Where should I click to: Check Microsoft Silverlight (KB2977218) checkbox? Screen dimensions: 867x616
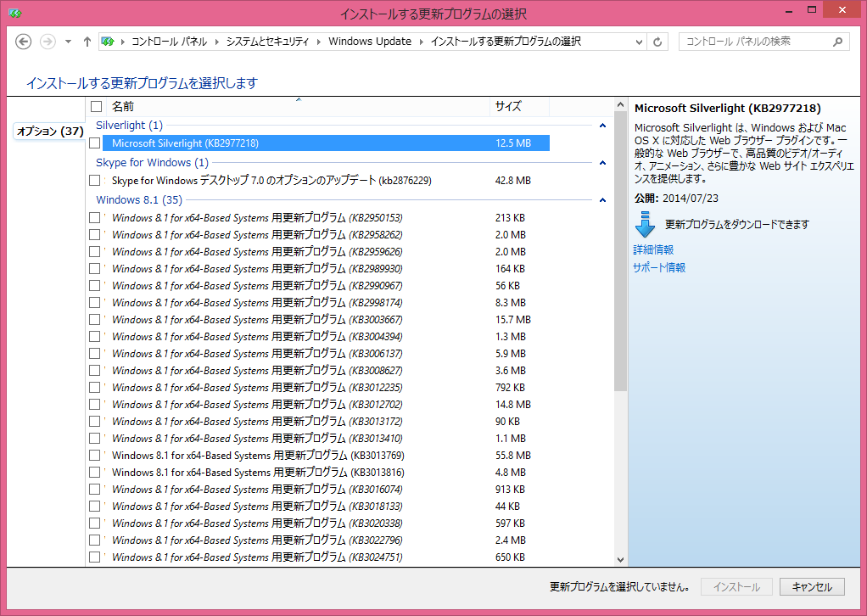point(94,143)
